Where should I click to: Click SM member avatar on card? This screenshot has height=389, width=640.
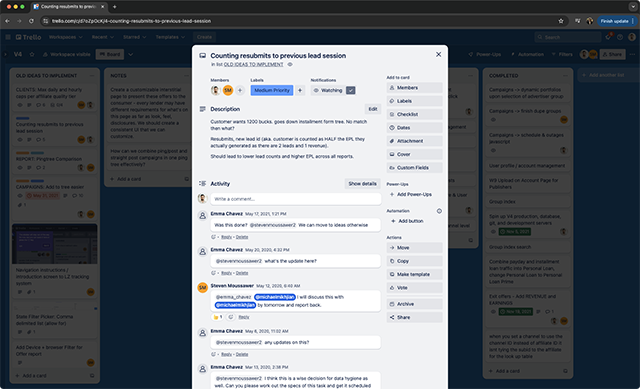click(228, 91)
